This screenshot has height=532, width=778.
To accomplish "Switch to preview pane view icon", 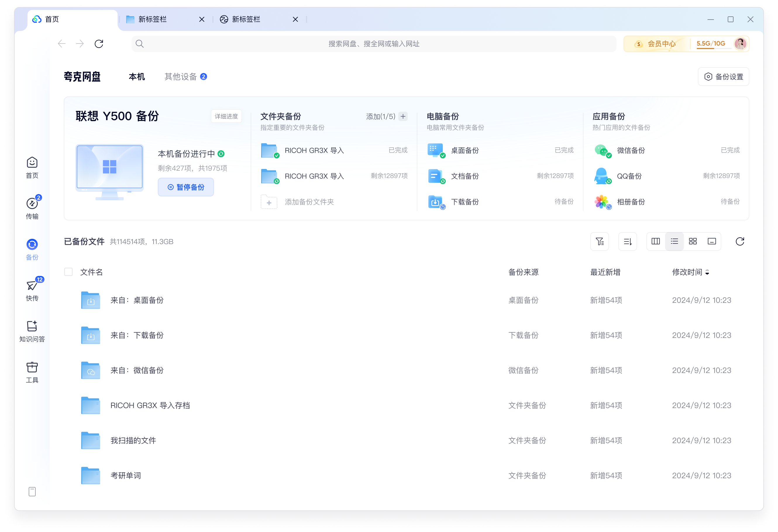I will click(x=712, y=241).
